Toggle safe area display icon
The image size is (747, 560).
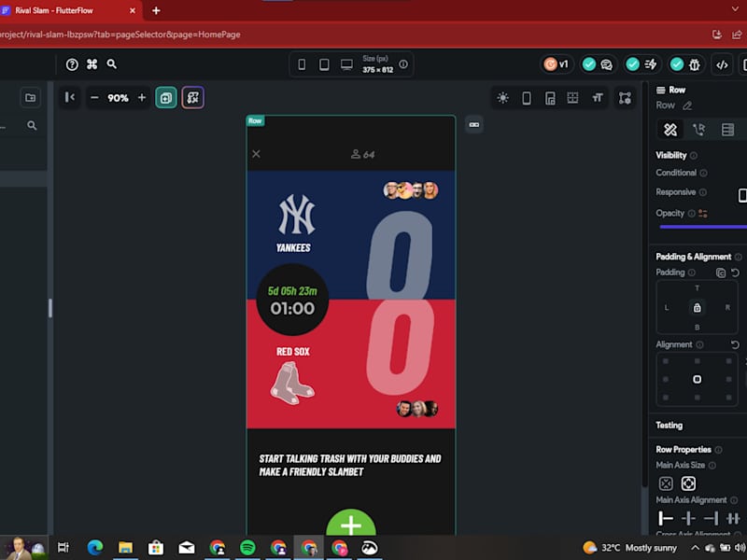point(550,98)
